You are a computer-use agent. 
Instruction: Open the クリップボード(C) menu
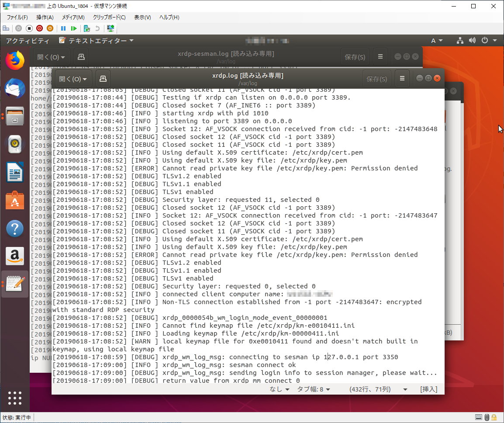coord(109,17)
